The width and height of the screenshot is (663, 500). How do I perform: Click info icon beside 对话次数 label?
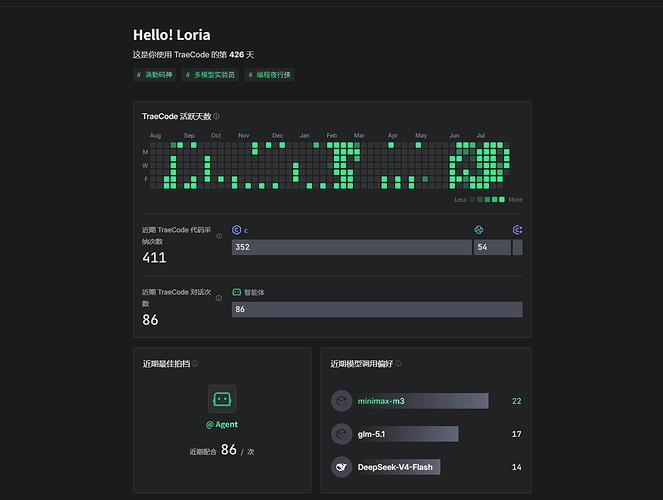pos(219,298)
